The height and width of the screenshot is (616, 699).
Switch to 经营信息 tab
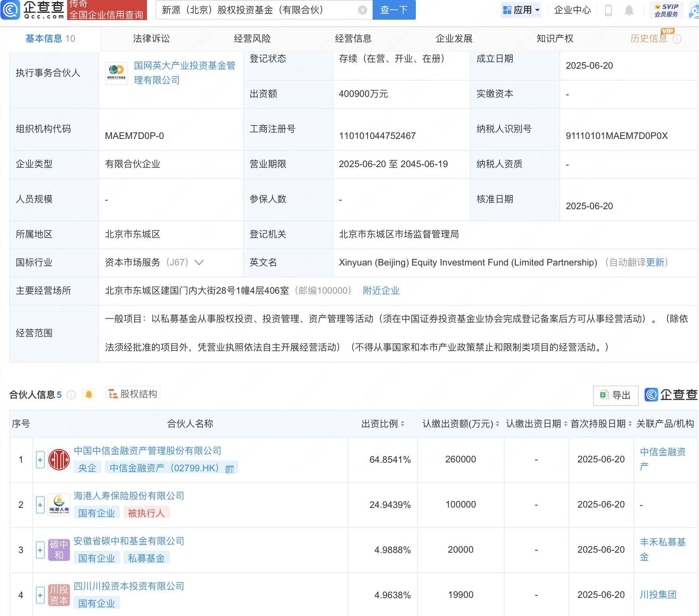point(353,39)
